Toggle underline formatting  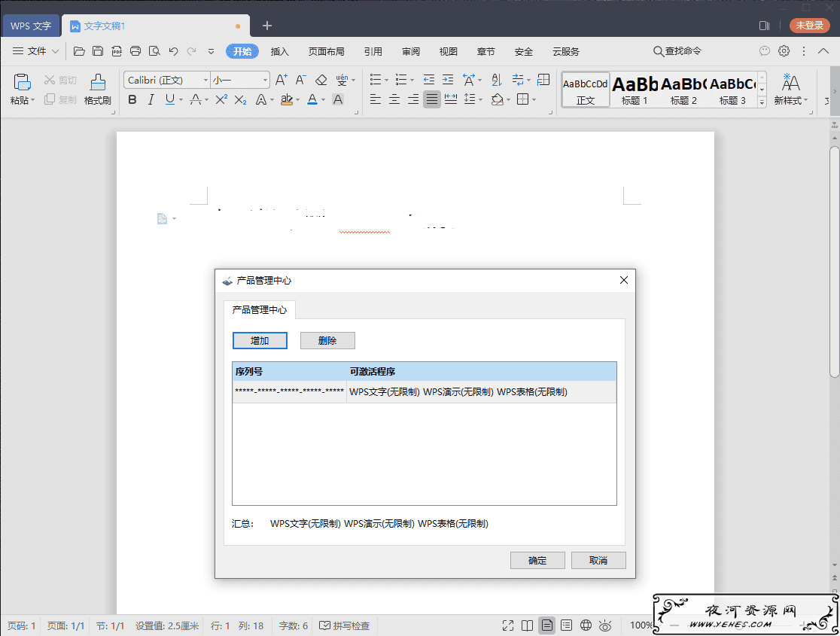click(170, 99)
